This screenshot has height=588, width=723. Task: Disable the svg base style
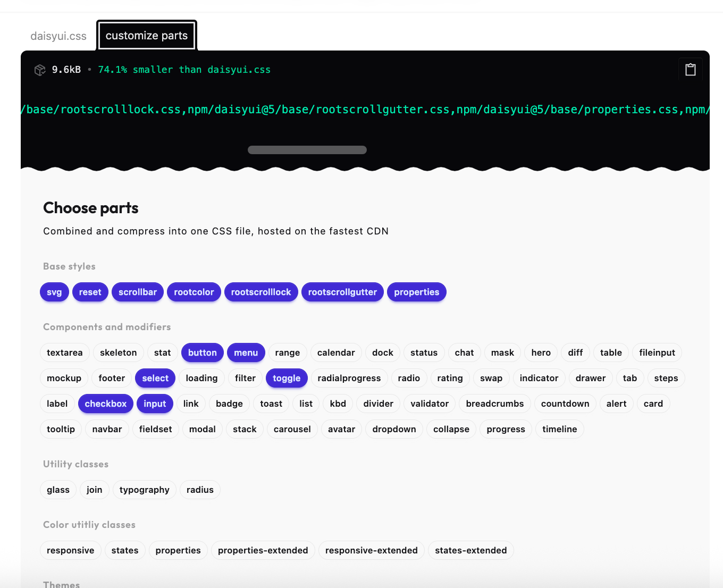(x=54, y=292)
